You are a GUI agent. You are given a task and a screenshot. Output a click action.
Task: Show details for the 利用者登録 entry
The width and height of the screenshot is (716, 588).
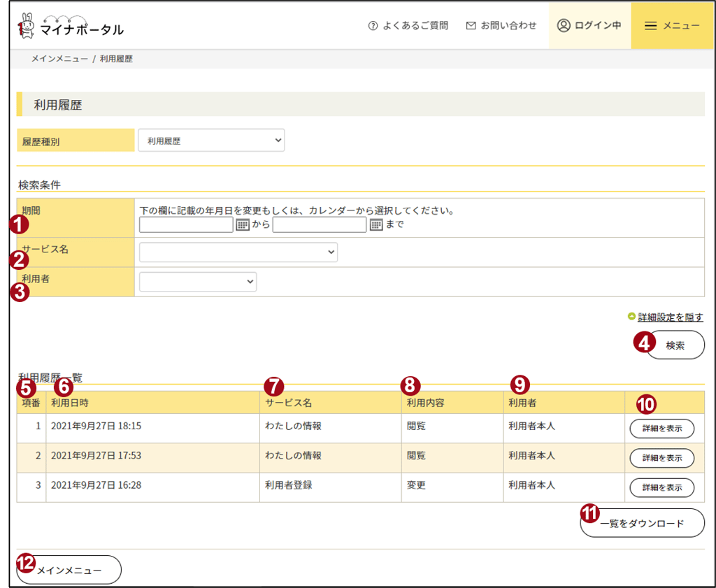tap(661, 487)
